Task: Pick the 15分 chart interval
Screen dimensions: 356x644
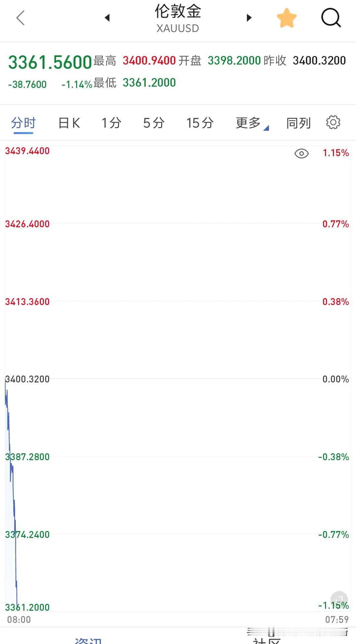Action: click(x=200, y=123)
